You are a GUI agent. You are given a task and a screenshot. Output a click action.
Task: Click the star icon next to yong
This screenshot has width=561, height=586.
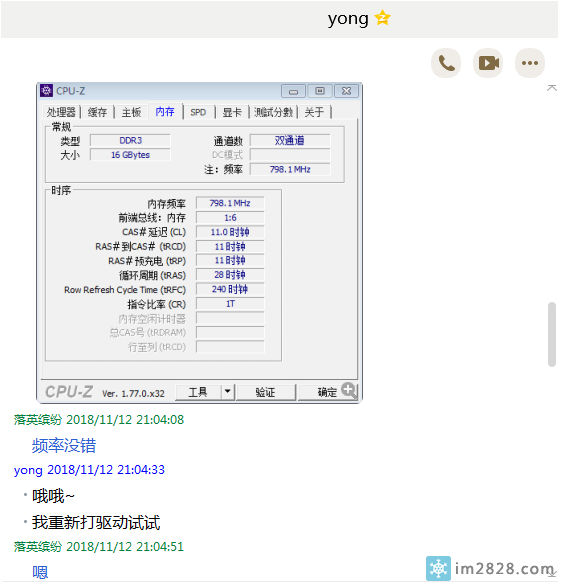383,18
